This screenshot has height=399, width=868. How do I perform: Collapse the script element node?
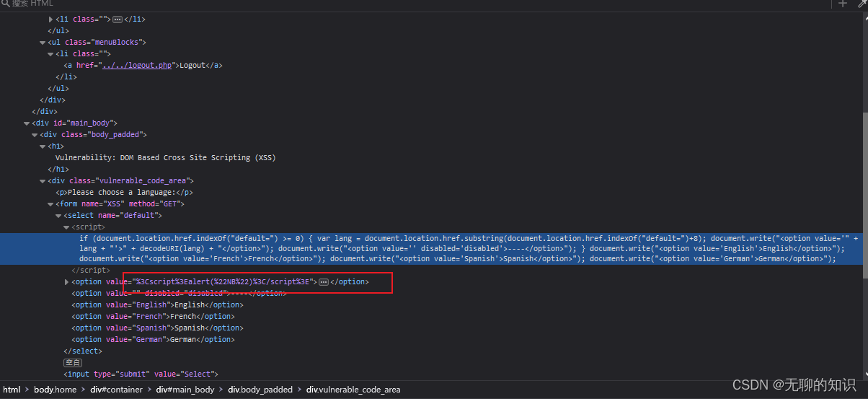(66, 227)
